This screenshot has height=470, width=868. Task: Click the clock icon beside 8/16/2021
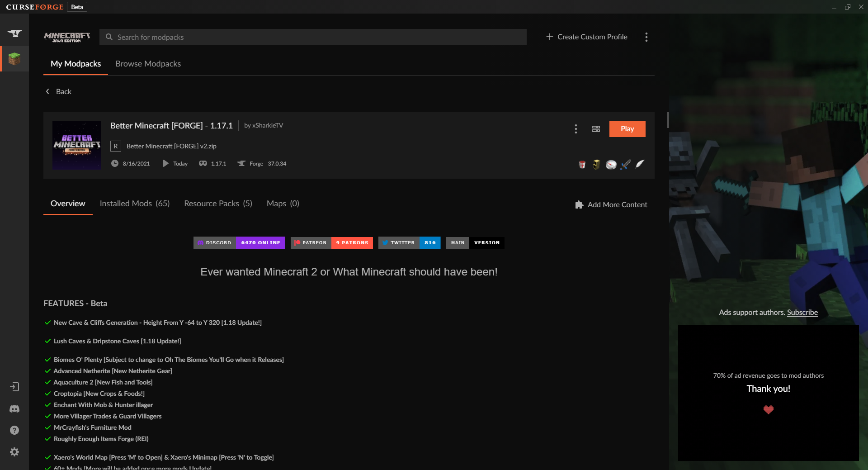click(115, 163)
